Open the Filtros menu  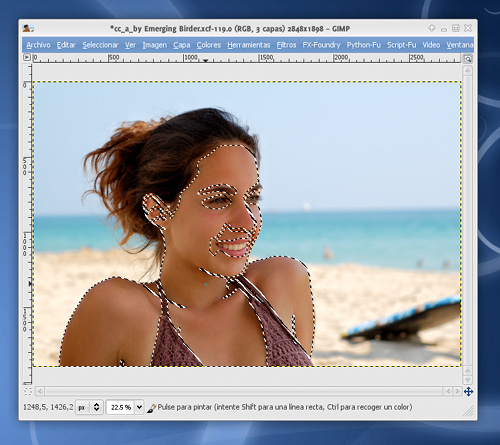pyautogui.click(x=286, y=45)
